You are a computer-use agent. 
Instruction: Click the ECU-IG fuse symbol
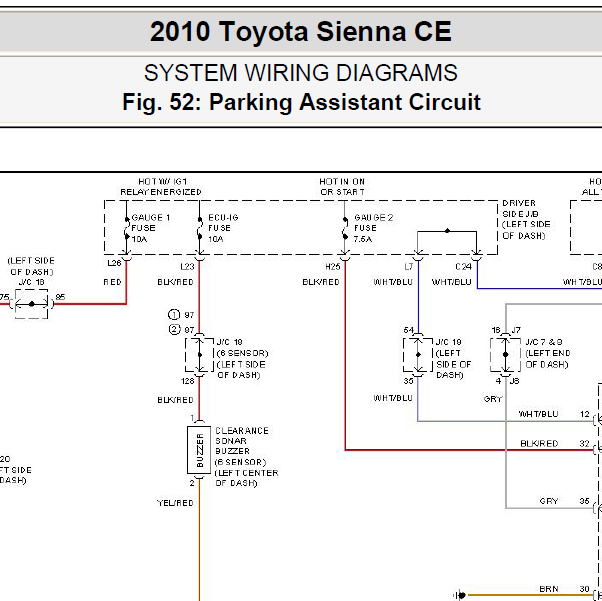coord(200,228)
